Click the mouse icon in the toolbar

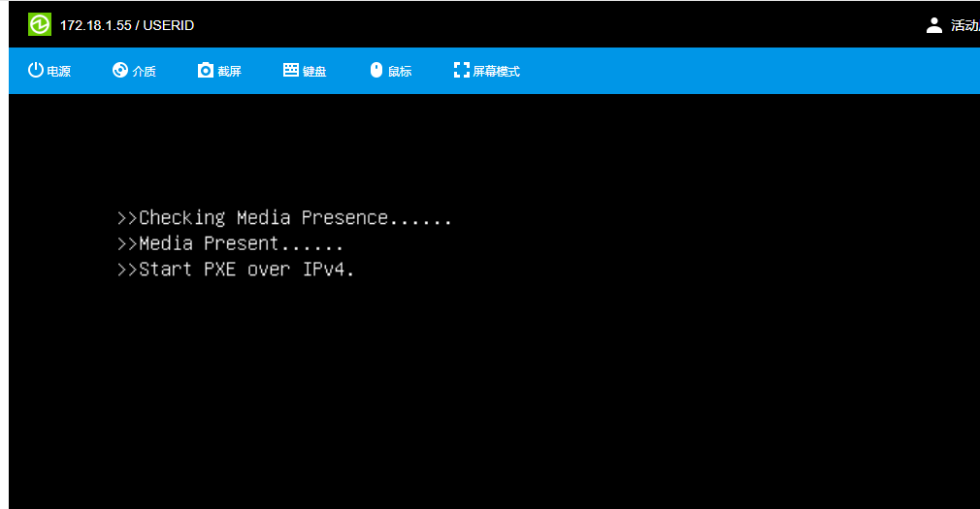click(x=376, y=70)
